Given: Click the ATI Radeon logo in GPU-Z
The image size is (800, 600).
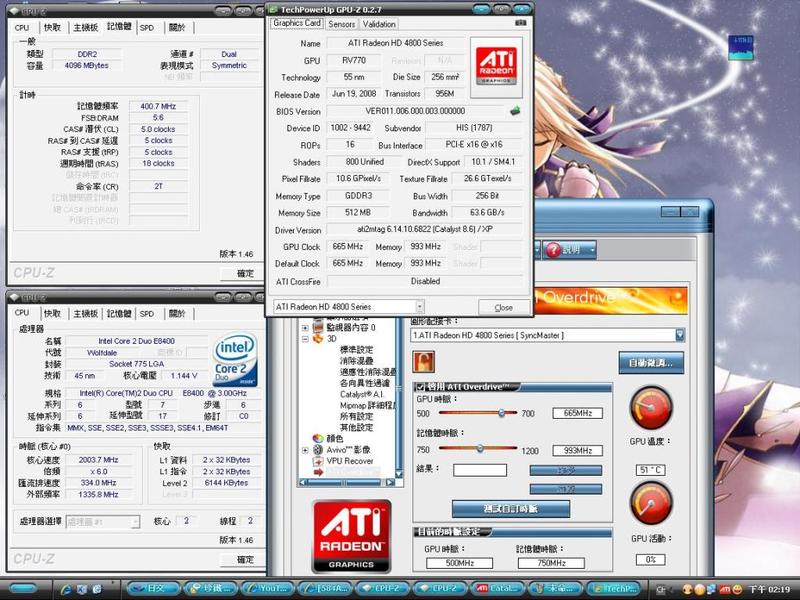Looking at the screenshot, I should click(496, 66).
